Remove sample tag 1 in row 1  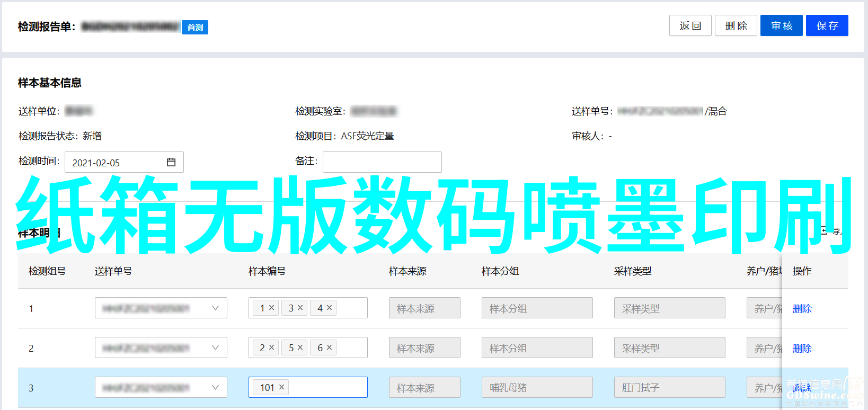[x=271, y=308]
